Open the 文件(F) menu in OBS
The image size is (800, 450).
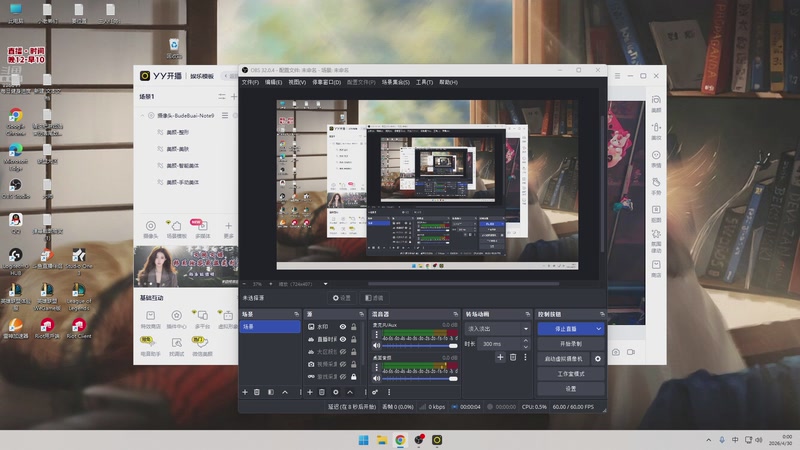click(x=250, y=82)
